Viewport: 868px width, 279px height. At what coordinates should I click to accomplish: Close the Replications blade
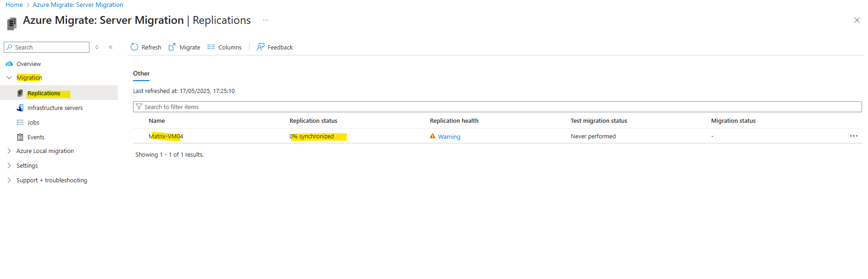point(857,20)
